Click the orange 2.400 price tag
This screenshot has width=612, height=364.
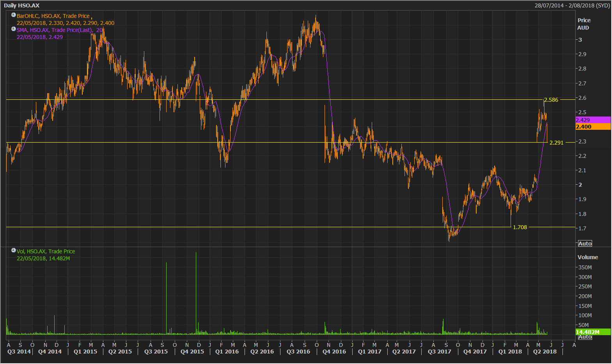(x=593, y=127)
